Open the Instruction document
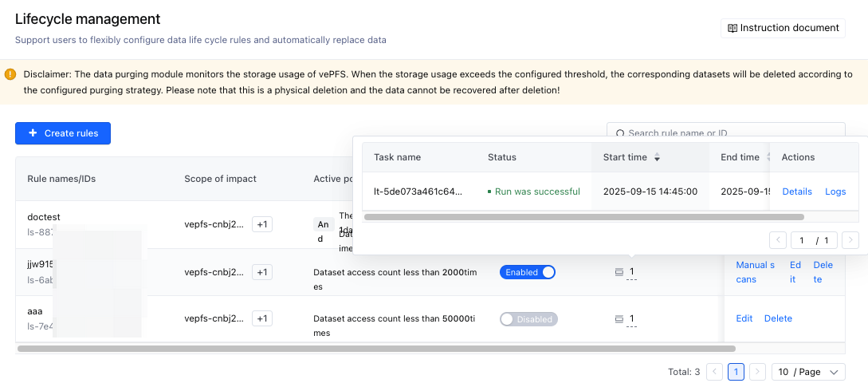Viewport: 868px width, 387px height. coord(783,28)
